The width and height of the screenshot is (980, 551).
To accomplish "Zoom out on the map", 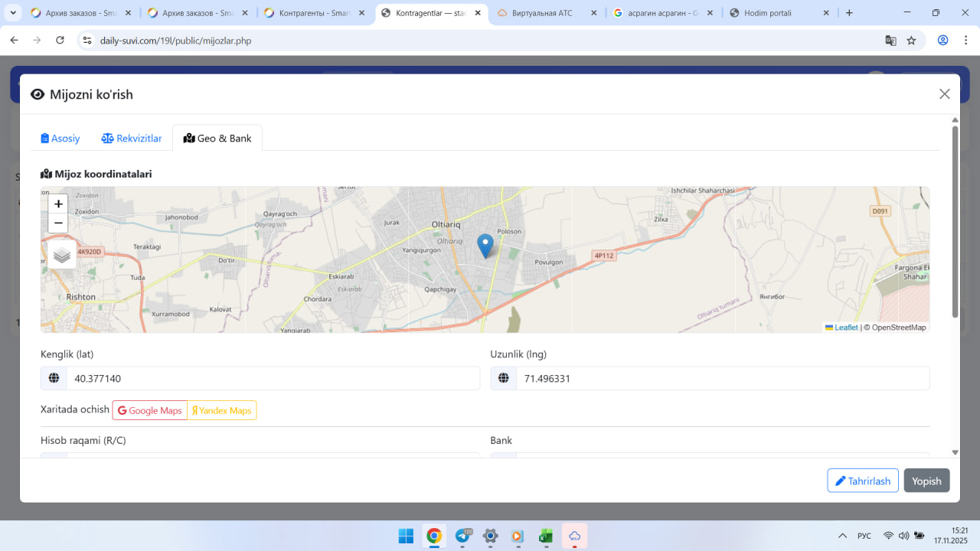I will [58, 223].
